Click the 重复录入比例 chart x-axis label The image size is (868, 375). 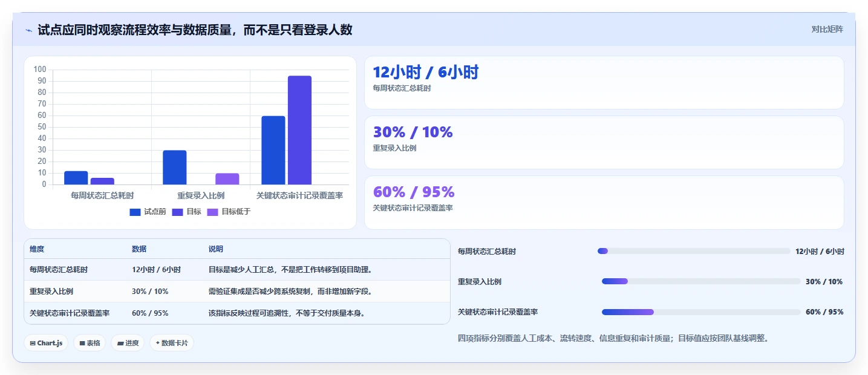[201, 195]
